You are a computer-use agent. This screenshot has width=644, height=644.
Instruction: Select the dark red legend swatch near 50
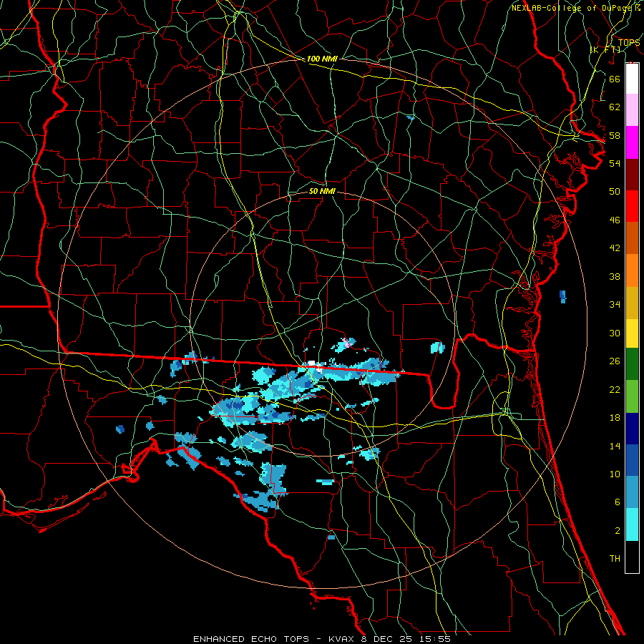[632, 175]
